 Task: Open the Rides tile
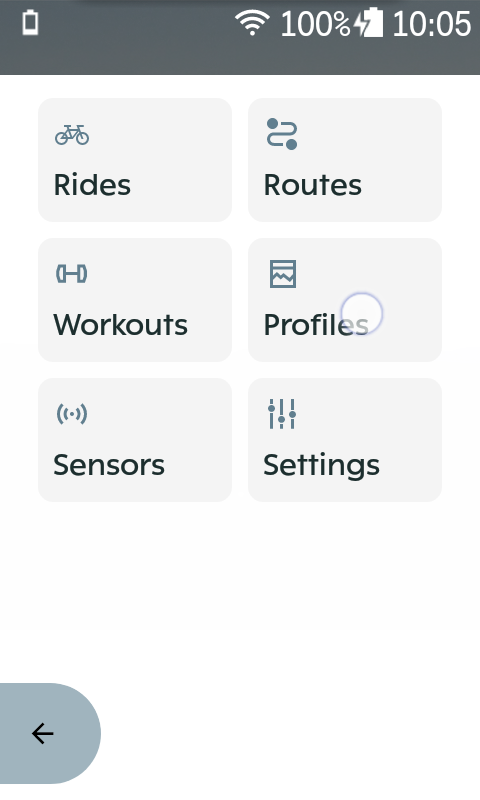click(135, 160)
